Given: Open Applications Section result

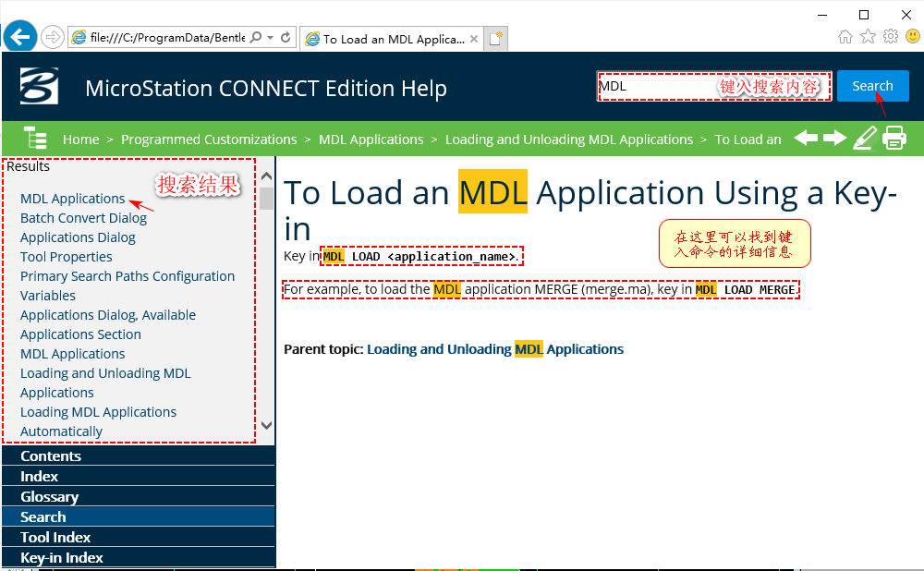Looking at the screenshot, I should [80, 334].
